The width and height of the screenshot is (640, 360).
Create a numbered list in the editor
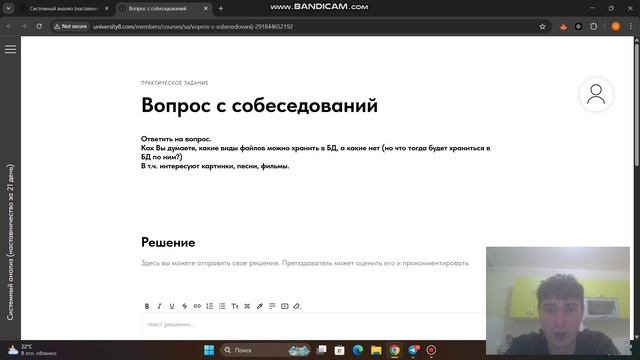(x=210, y=306)
